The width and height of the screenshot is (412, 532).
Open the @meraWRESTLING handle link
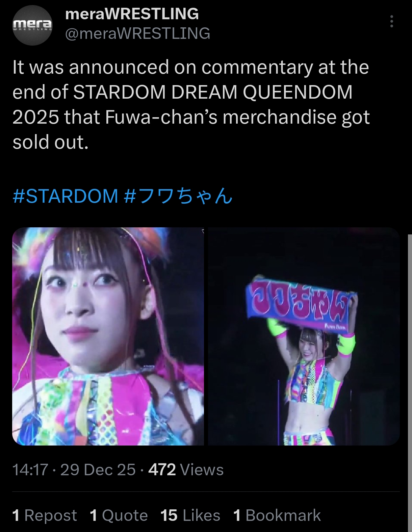pos(137,33)
